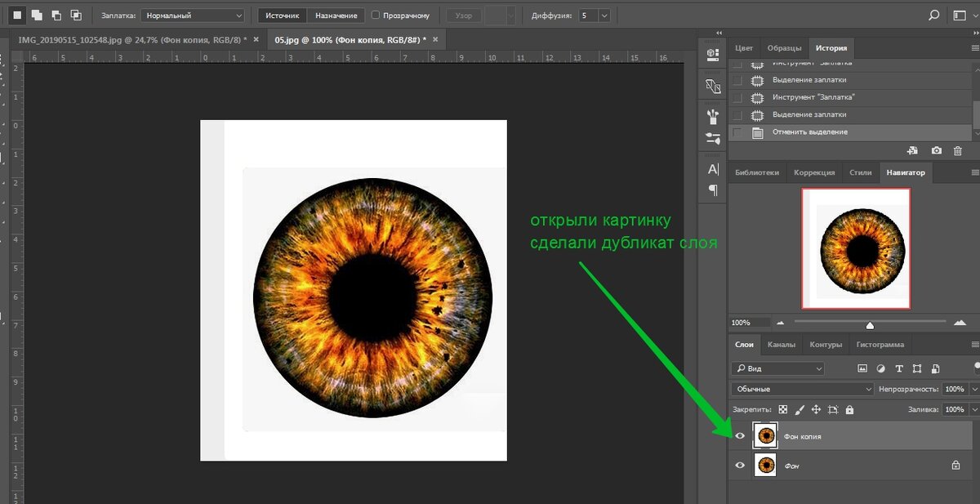The image size is (980, 504).
Task: Filter layers by adjustment layers icon
Action: pos(881,368)
